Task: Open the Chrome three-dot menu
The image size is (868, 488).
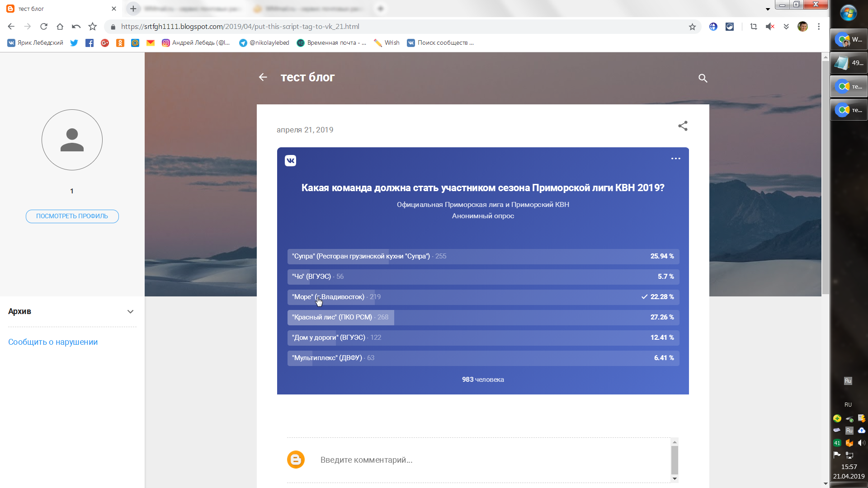Action: [819, 27]
